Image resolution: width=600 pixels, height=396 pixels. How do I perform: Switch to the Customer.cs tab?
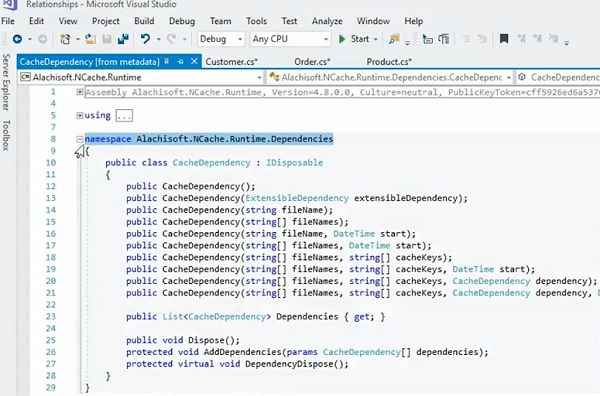(x=232, y=62)
